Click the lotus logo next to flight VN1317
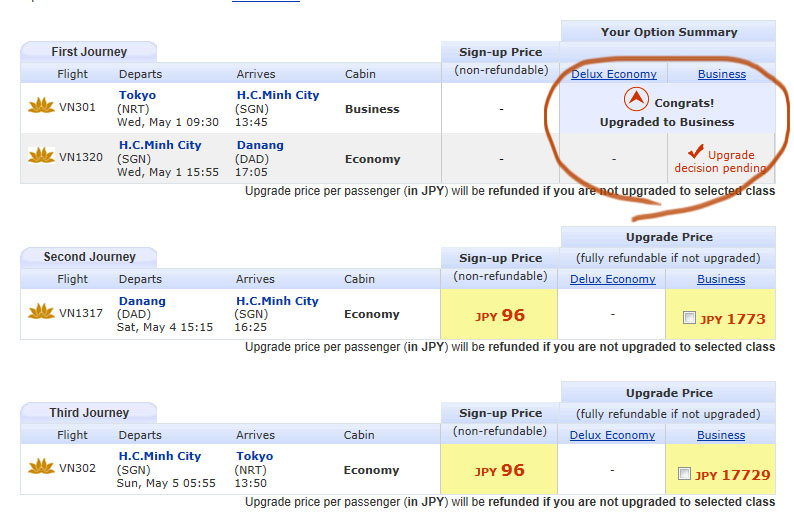Image resolution: width=794 pixels, height=527 pixels. coord(41,311)
